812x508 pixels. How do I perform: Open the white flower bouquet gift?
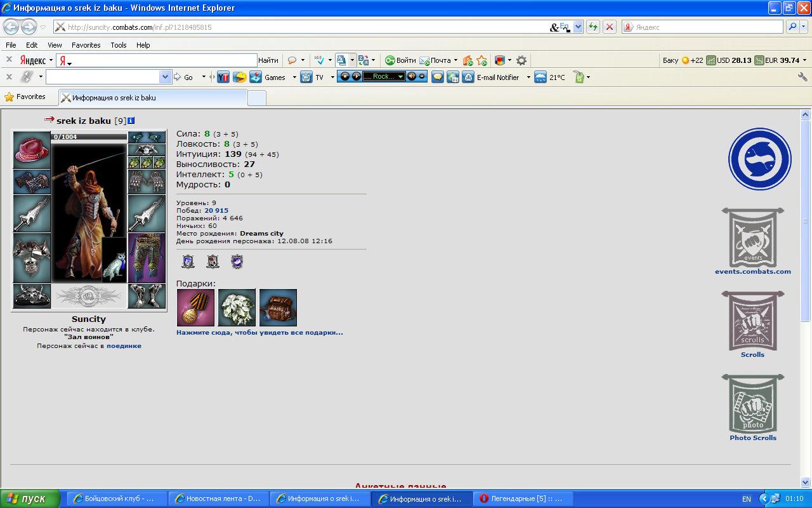click(237, 308)
